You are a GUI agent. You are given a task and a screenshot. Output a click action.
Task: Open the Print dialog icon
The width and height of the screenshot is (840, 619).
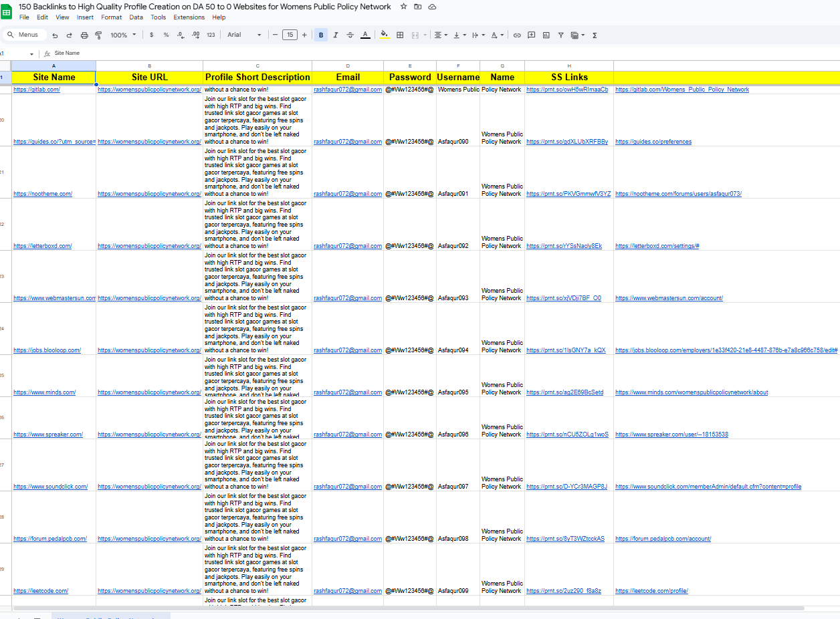(84, 35)
